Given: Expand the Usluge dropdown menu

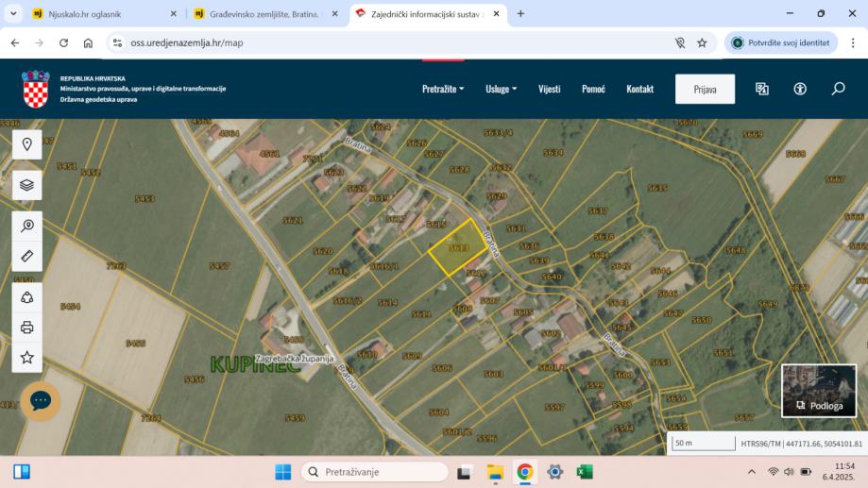Looking at the screenshot, I should pos(501,89).
